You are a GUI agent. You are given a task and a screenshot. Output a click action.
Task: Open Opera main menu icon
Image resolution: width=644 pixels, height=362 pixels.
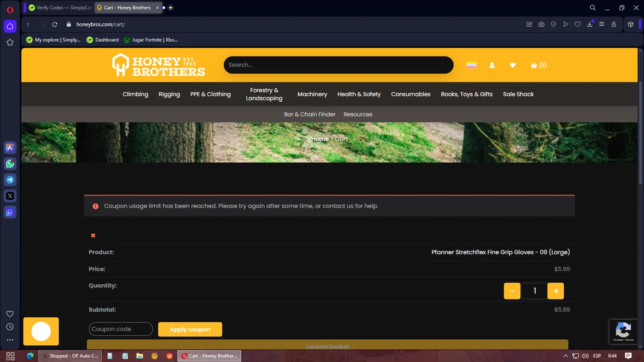(x=10, y=10)
